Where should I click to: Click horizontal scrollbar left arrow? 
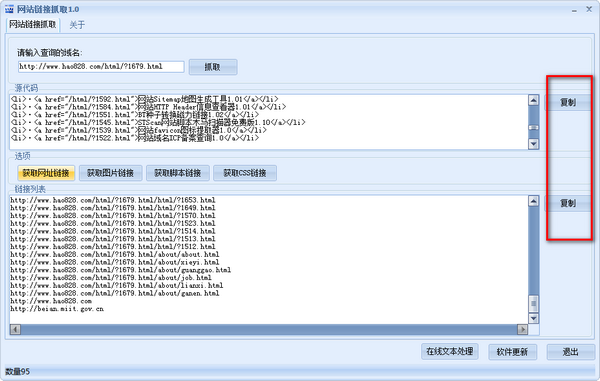pos(15,329)
